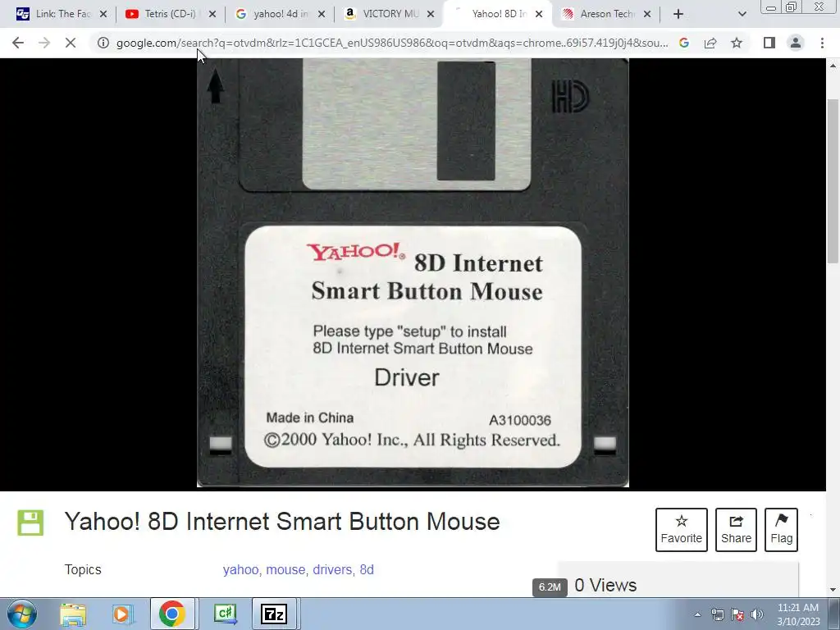Switch to the Areson Tech tab

click(x=606, y=14)
